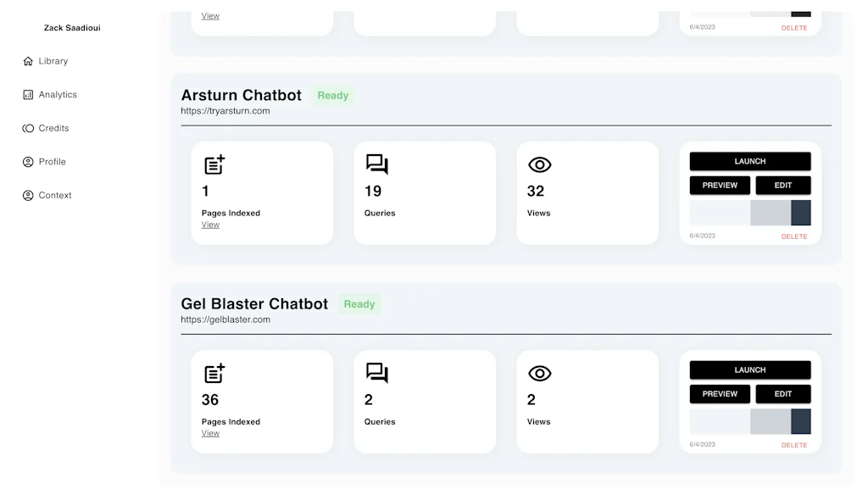The height and width of the screenshot is (500, 868).
Task: Preview the Arsturn Chatbot
Action: coord(720,185)
